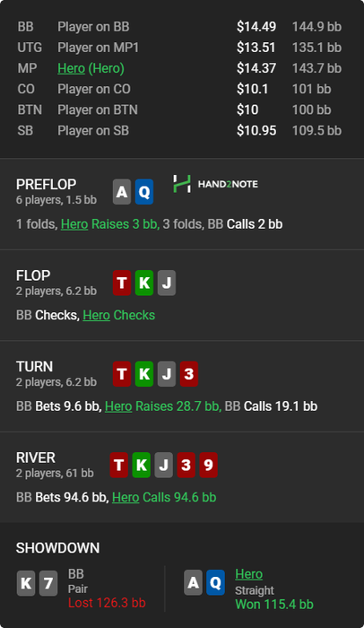Click the gray Jack card on flop
The height and width of the screenshot is (628, 364).
pos(167,283)
